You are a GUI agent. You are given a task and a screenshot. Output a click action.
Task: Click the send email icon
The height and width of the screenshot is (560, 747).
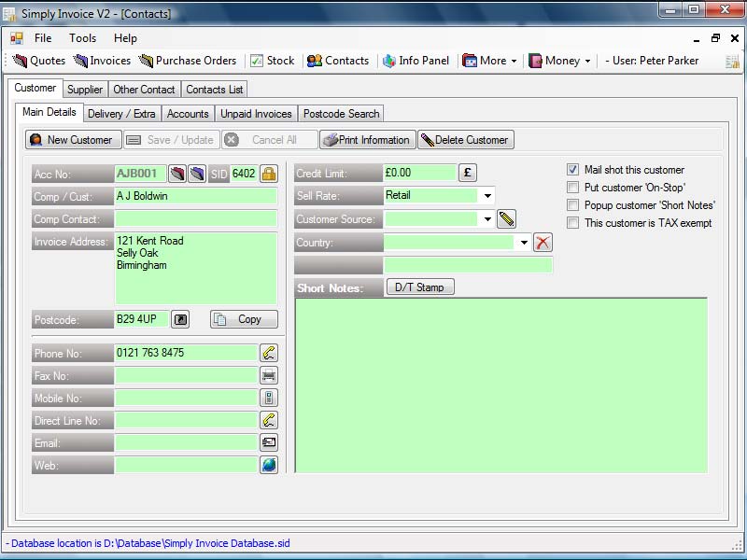click(x=269, y=442)
